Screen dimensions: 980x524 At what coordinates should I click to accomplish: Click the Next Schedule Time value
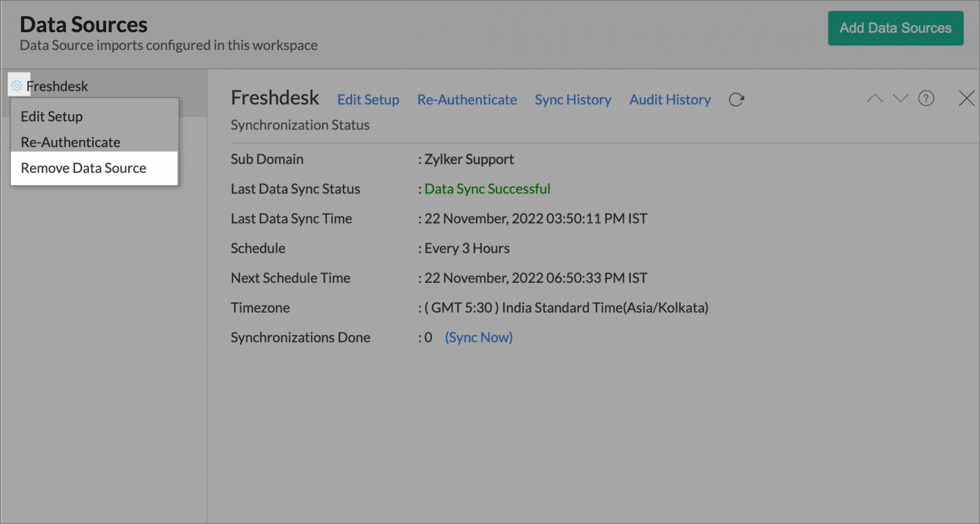pos(536,278)
